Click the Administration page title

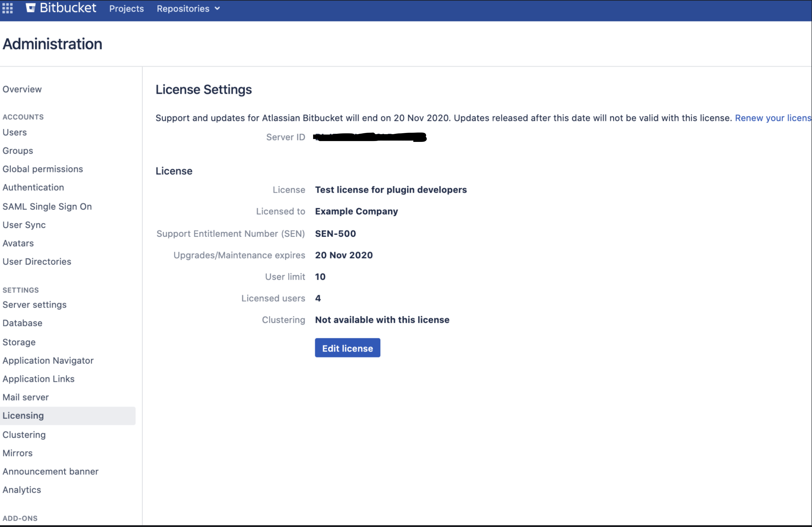point(52,44)
